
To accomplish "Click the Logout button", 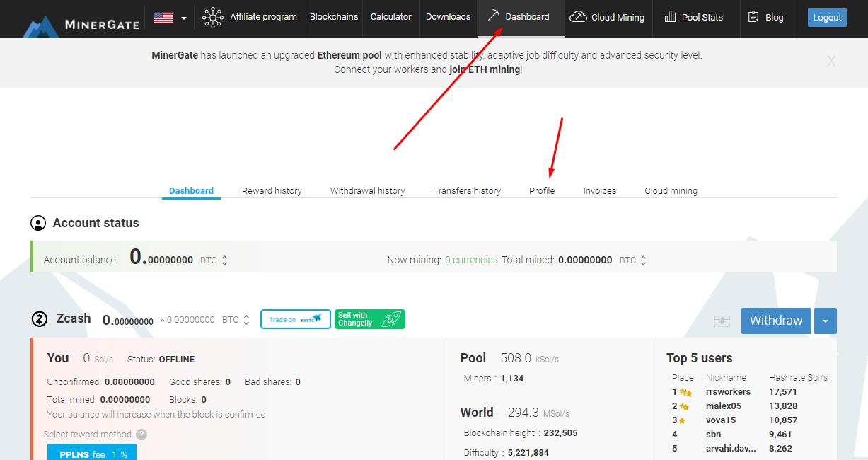I will coord(827,18).
